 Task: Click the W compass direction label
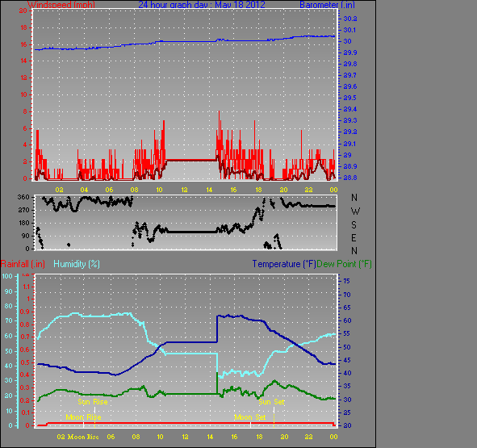click(x=355, y=211)
